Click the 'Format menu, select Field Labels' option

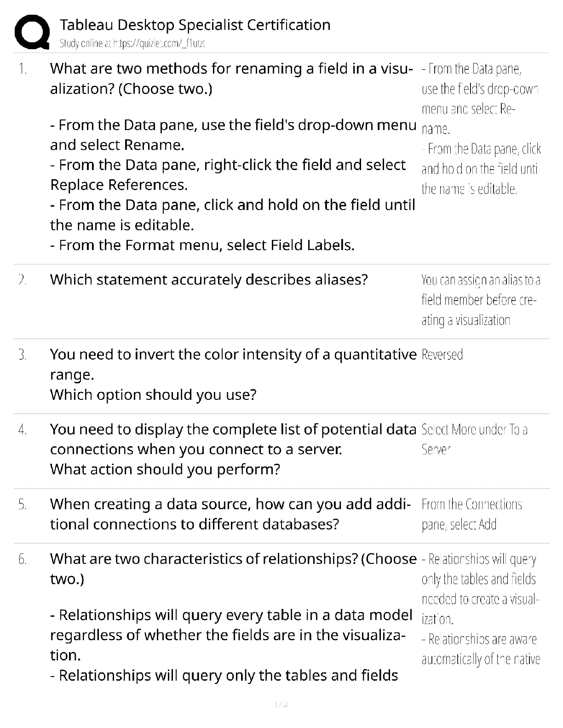(202, 245)
